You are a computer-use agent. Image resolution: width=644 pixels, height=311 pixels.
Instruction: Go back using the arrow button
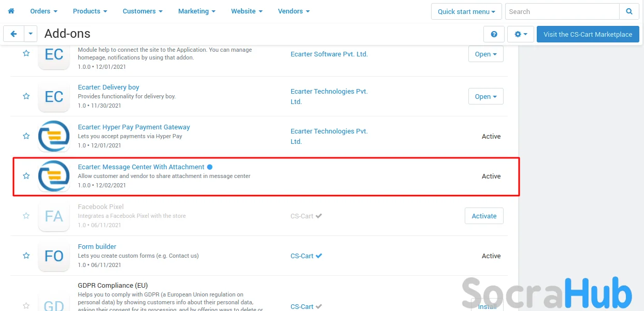[x=13, y=34]
